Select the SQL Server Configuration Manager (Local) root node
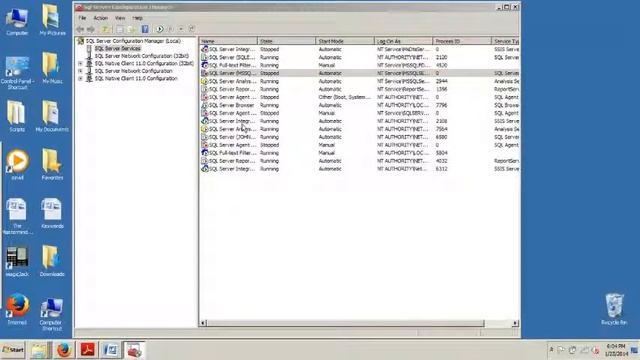Screen dimensions: 640x360 tap(133, 41)
